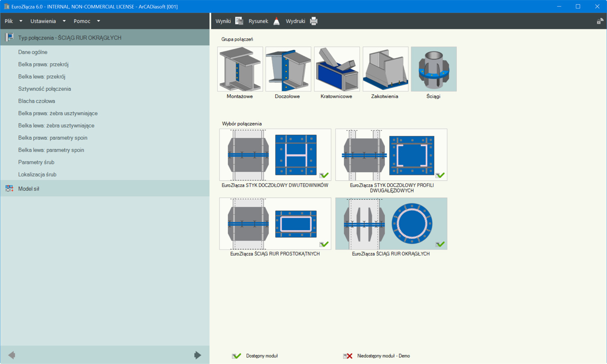
Task: Click the Wybór połączenia heading
Action: pyautogui.click(x=242, y=124)
